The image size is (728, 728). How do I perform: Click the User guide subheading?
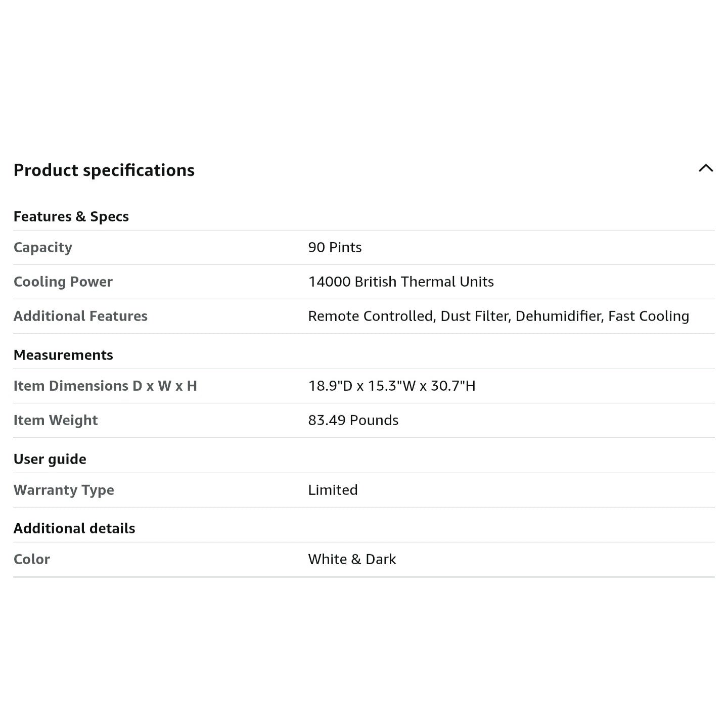point(50,459)
